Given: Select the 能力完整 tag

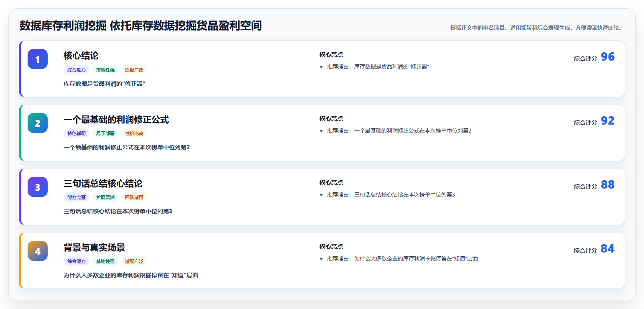Looking at the screenshot, I should click(77, 197).
